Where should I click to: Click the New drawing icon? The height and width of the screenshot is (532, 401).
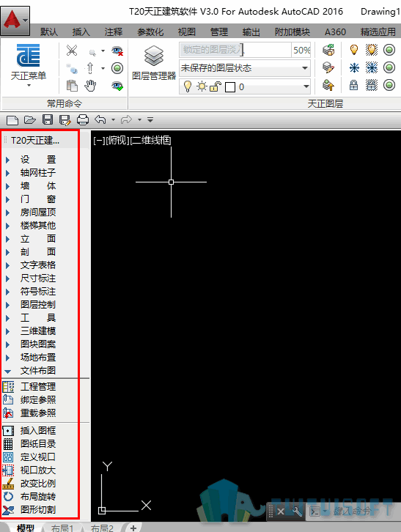pos(12,119)
